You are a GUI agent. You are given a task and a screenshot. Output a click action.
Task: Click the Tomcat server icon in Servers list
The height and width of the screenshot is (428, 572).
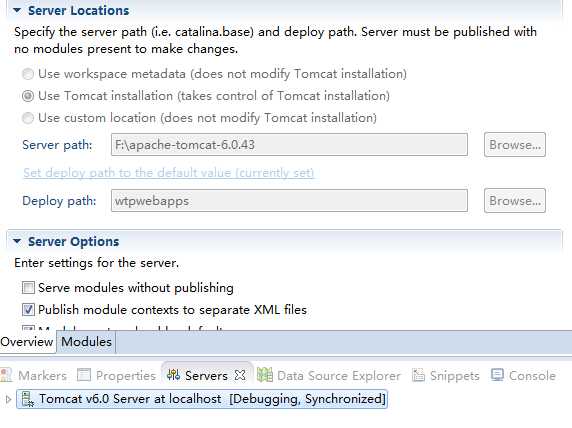pyautogui.click(x=28, y=399)
